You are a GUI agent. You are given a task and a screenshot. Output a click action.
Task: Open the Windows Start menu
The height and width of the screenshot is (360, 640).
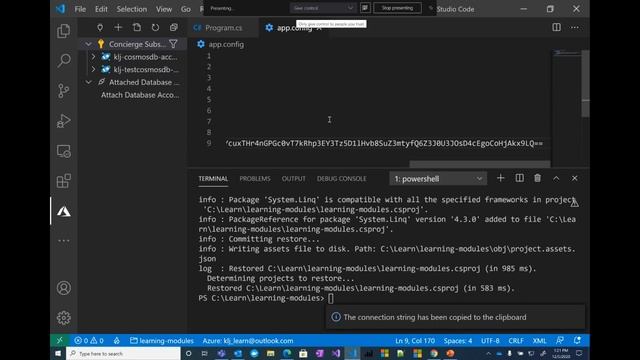pos(58,353)
